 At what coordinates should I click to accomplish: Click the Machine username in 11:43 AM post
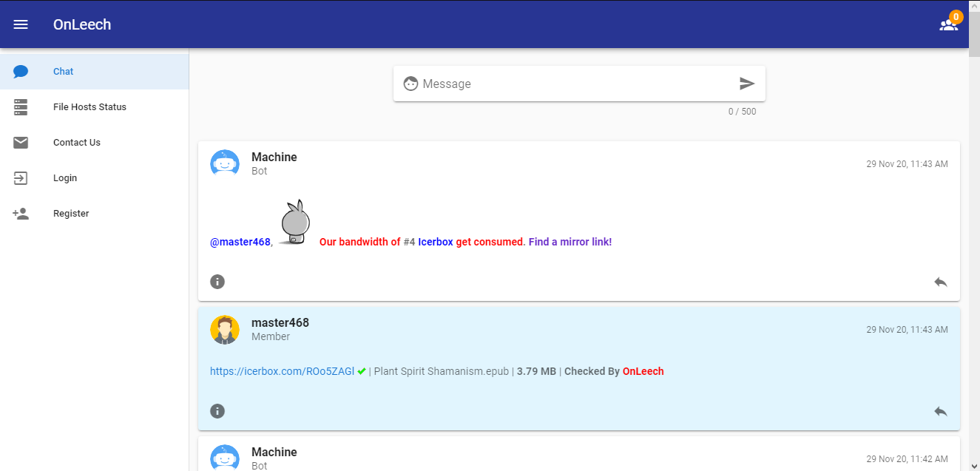pos(274,157)
